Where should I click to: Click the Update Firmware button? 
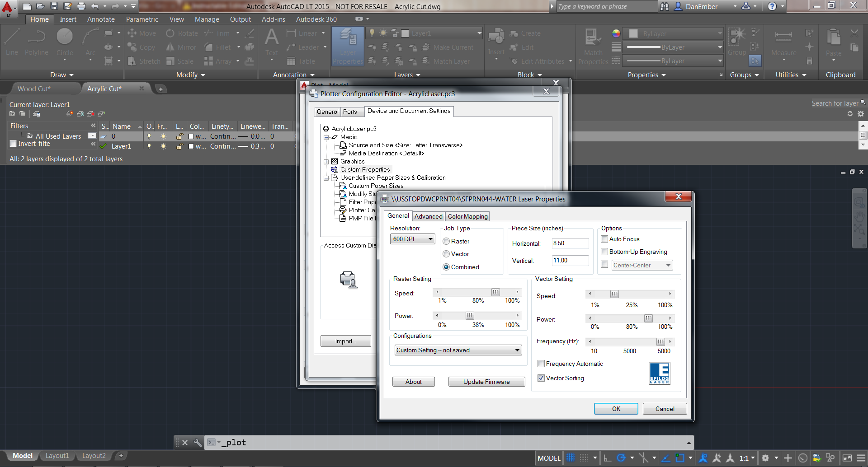tap(486, 382)
